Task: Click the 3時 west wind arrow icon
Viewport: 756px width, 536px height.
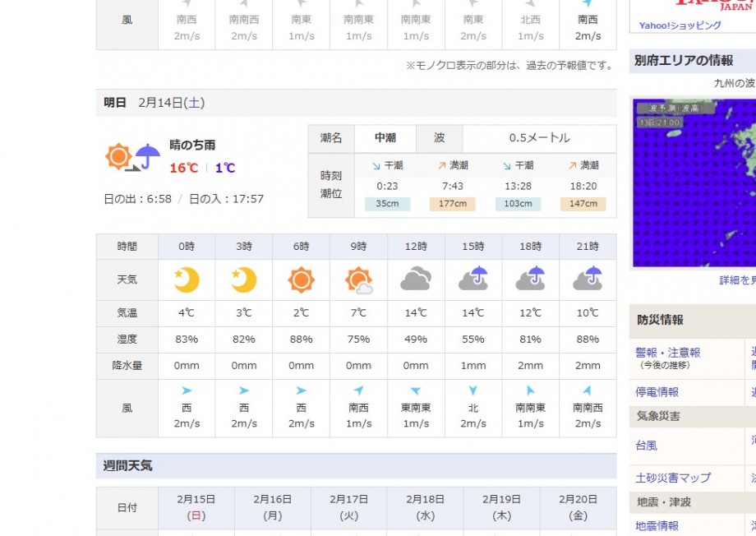Action: pos(244,391)
